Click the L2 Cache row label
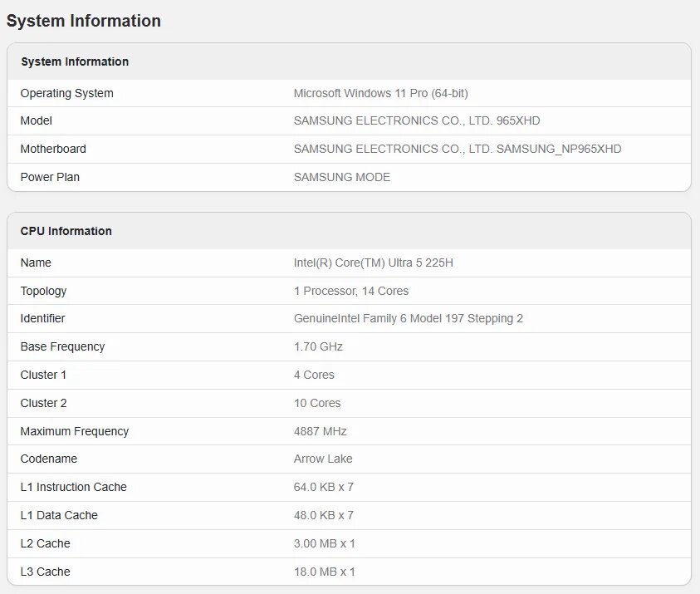The height and width of the screenshot is (594, 700). point(45,543)
